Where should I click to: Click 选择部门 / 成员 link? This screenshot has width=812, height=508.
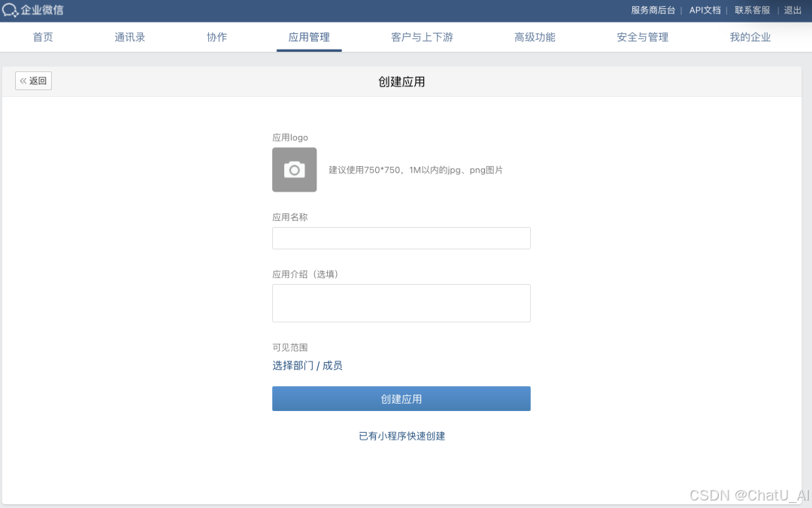pos(308,365)
